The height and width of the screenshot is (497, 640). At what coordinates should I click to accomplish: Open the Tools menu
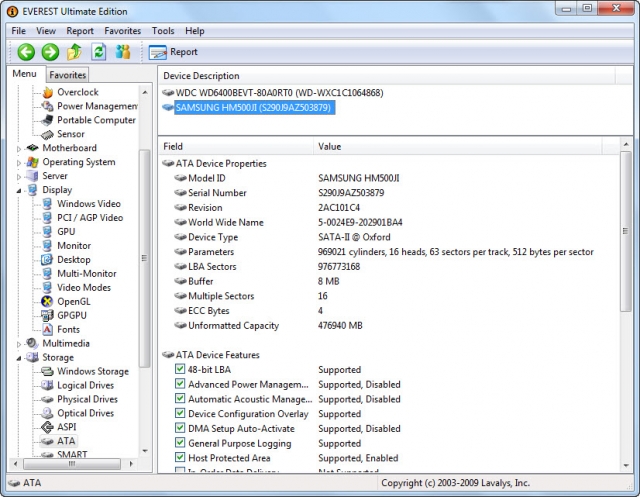(163, 31)
